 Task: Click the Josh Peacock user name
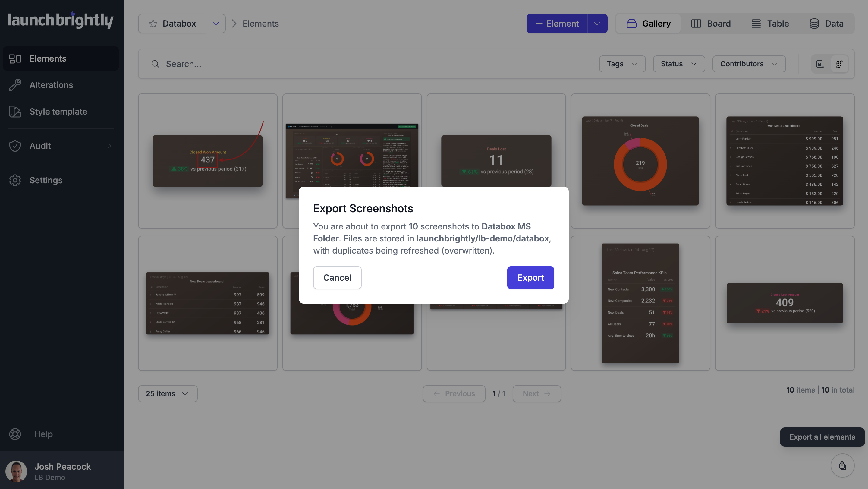pyautogui.click(x=63, y=466)
